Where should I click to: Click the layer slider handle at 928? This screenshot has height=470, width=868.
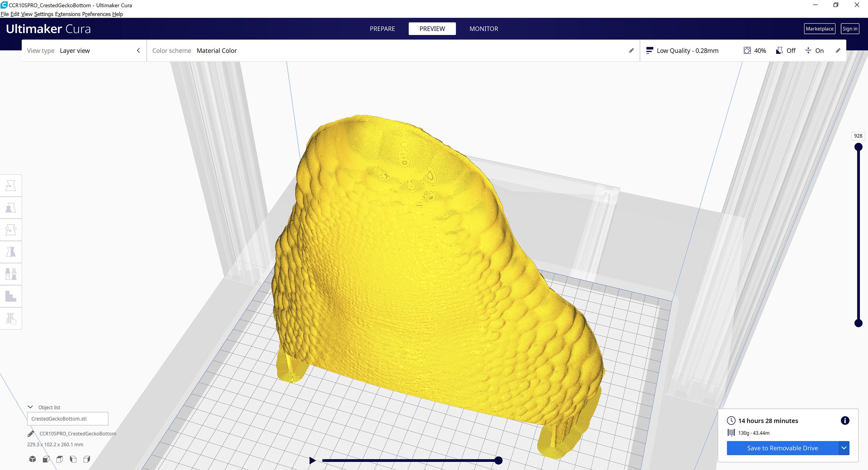[x=858, y=147]
